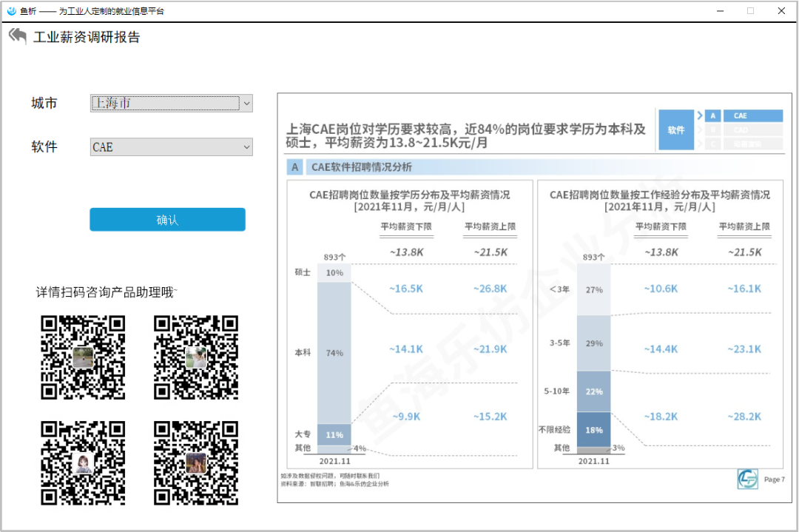The width and height of the screenshot is (799, 532).
Task: Click the CAE tab label in report header
Action: pyautogui.click(x=752, y=115)
